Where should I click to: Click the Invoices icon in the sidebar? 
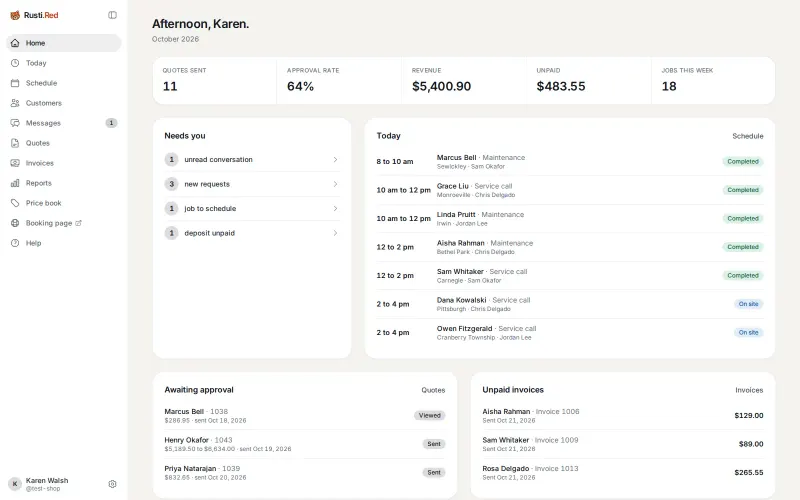click(15, 163)
